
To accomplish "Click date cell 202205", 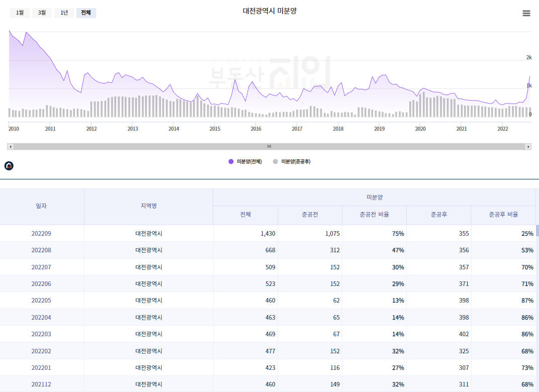I will [41, 300].
